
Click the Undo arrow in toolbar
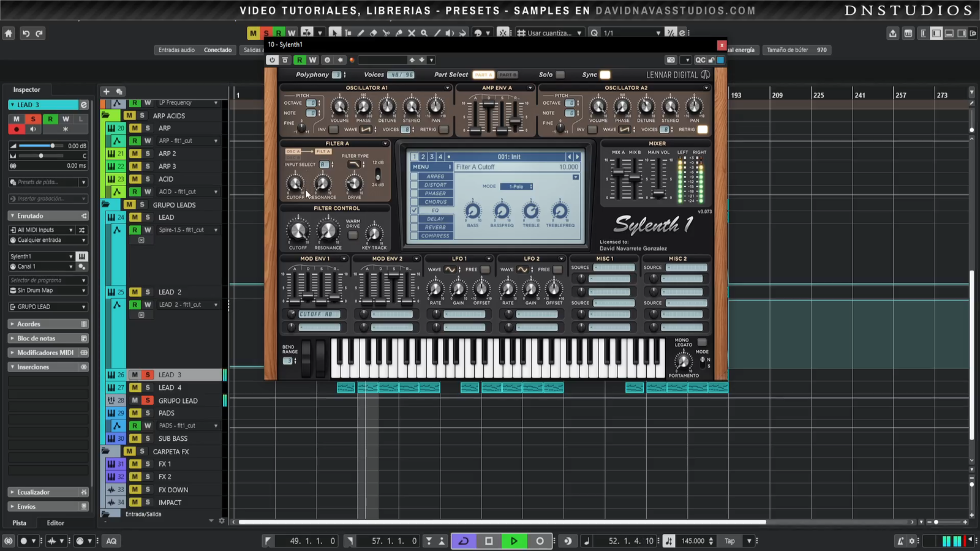point(26,34)
